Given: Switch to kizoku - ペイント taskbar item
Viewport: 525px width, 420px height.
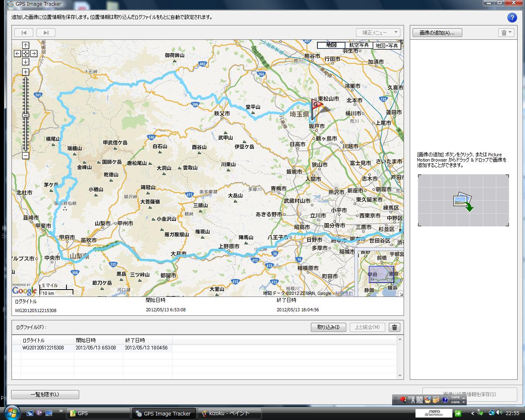Looking at the screenshot, I should pos(229,413).
